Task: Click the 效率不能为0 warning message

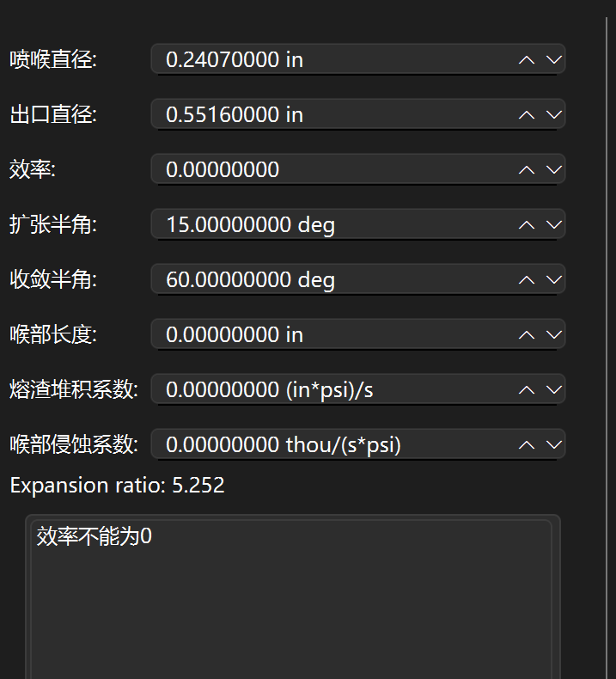Action: click(95, 536)
